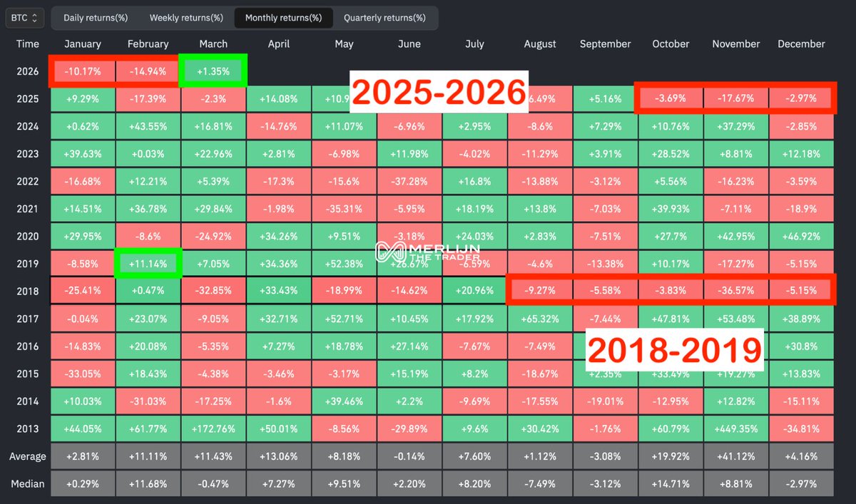Select the 2025 November cell -17.67%
856x504 pixels.
tap(736, 99)
